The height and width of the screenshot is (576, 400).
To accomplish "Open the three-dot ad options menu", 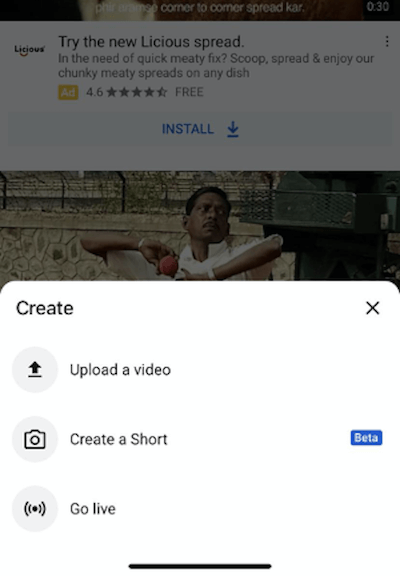I will [387, 41].
